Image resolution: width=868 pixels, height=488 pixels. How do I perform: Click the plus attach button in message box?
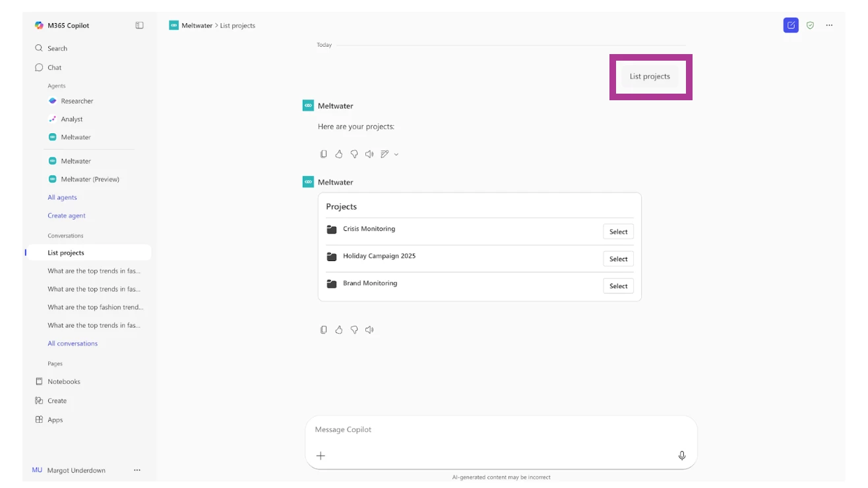[x=321, y=456]
